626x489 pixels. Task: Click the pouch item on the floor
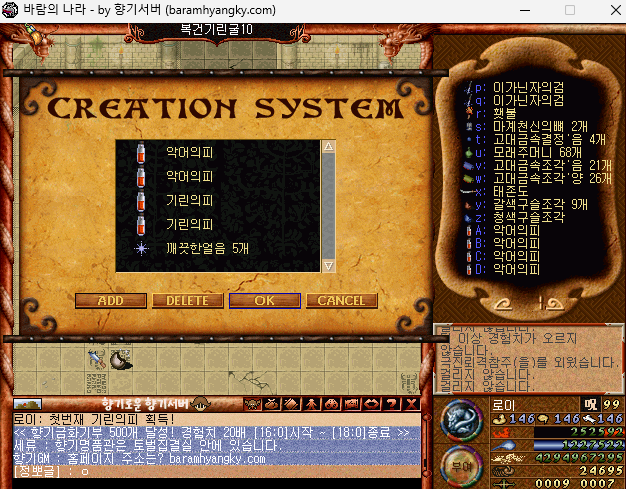(121, 360)
